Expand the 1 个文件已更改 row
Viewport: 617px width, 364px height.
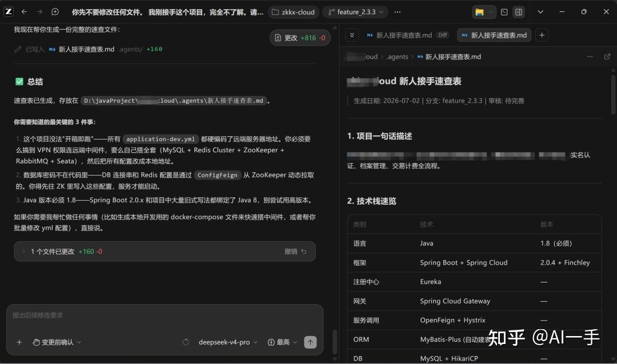[x=165, y=252]
